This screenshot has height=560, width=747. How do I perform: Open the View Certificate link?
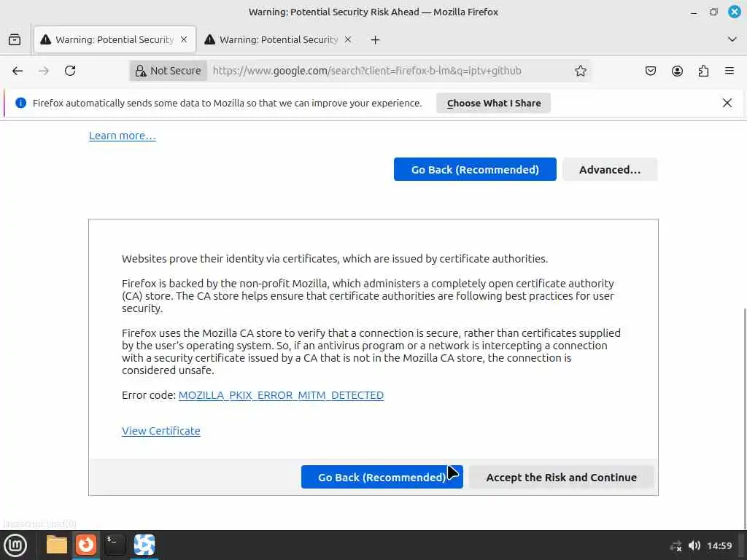161,431
